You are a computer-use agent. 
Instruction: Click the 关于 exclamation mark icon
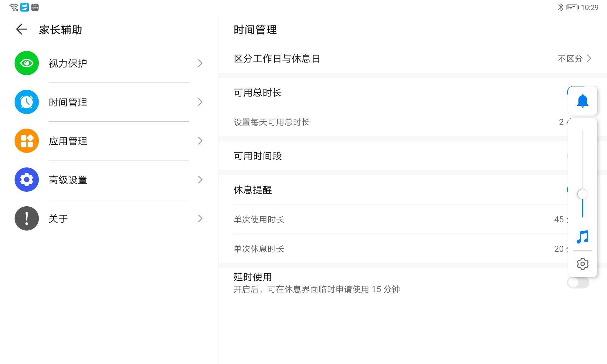pos(26,218)
